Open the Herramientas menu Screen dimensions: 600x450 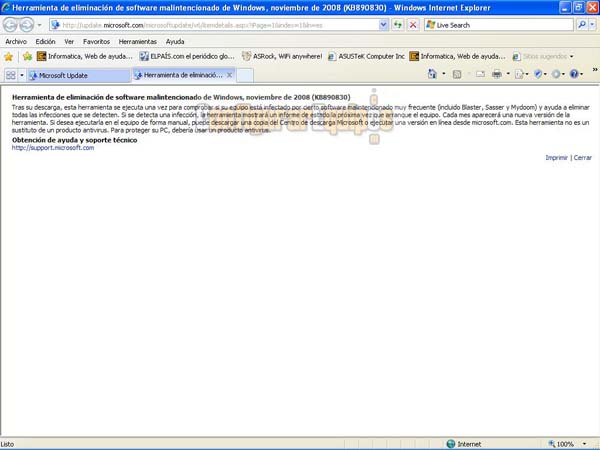click(138, 41)
